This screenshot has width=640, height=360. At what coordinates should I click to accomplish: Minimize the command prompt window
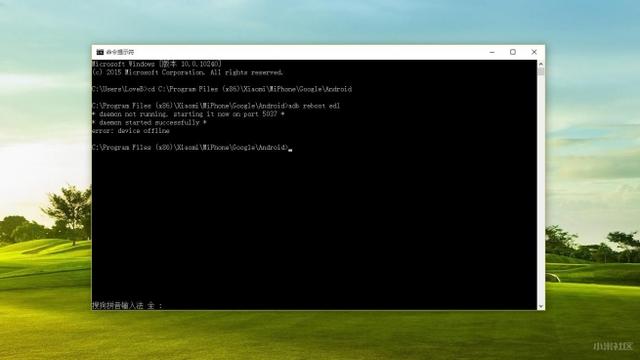click(492, 52)
